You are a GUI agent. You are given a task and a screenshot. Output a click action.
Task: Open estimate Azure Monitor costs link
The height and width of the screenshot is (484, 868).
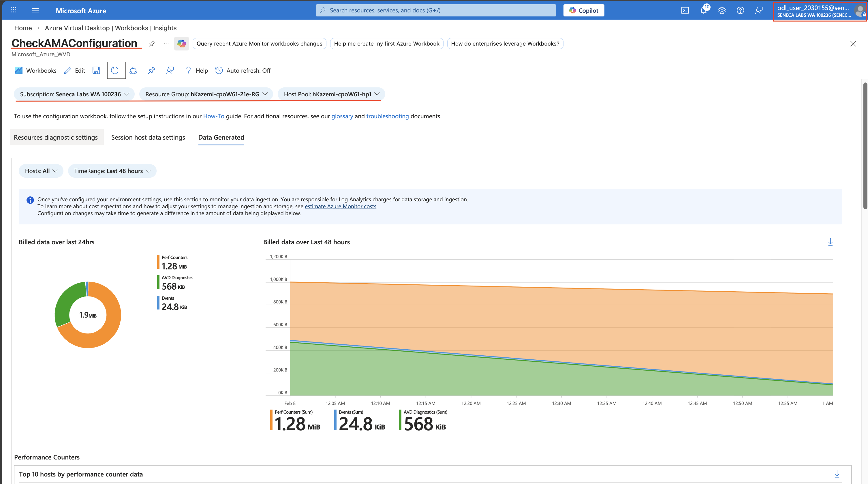tap(341, 206)
